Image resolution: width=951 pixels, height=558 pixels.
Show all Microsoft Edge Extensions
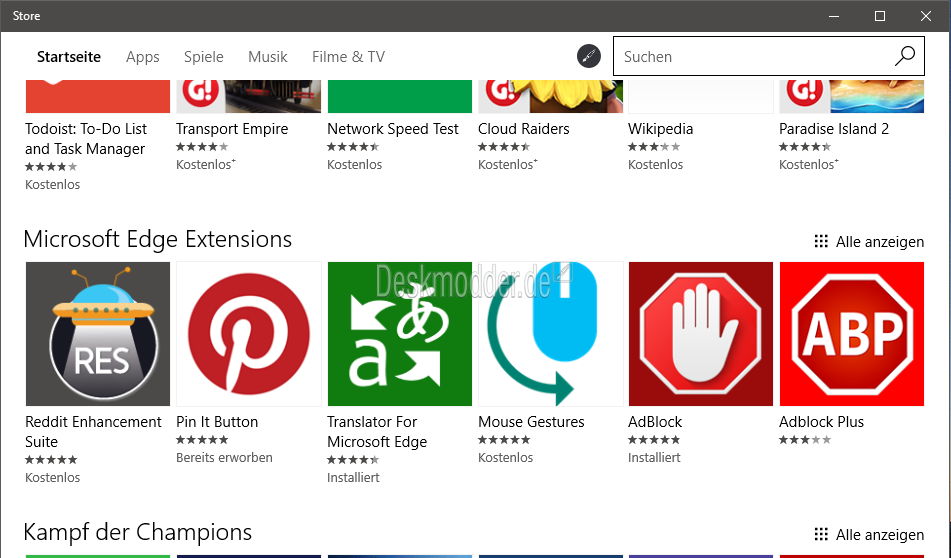pyautogui.click(x=879, y=241)
